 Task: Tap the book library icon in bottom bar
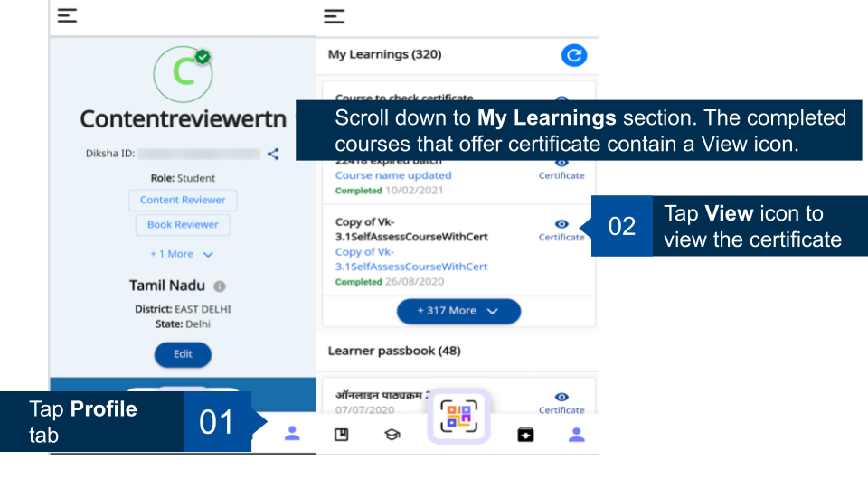click(x=342, y=435)
